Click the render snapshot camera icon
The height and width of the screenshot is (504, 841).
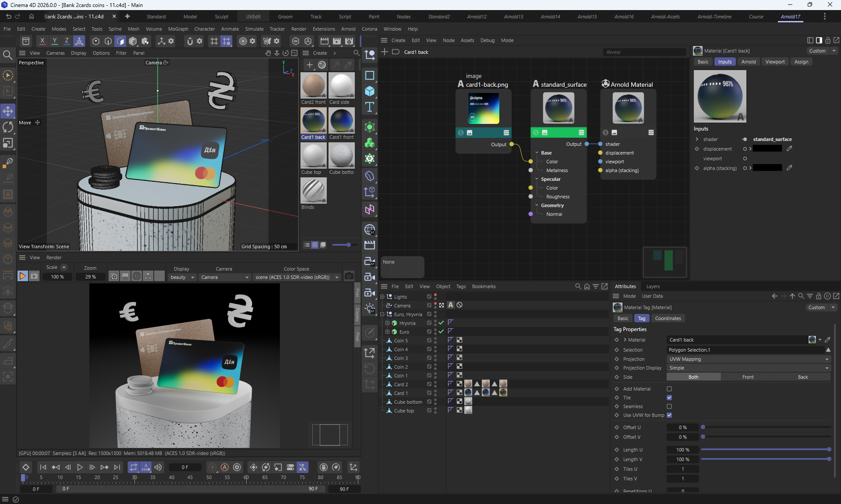pyautogui.click(x=349, y=276)
